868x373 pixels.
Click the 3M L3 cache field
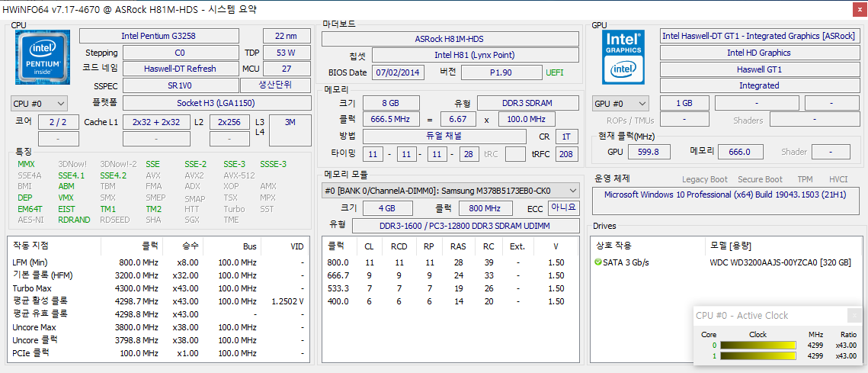(x=290, y=130)
